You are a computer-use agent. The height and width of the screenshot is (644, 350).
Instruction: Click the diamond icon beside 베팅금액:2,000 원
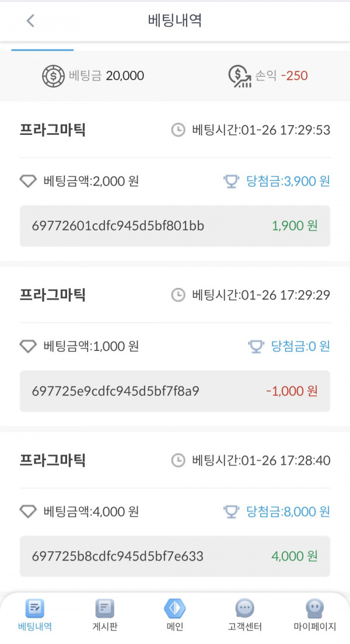(27, 182)
